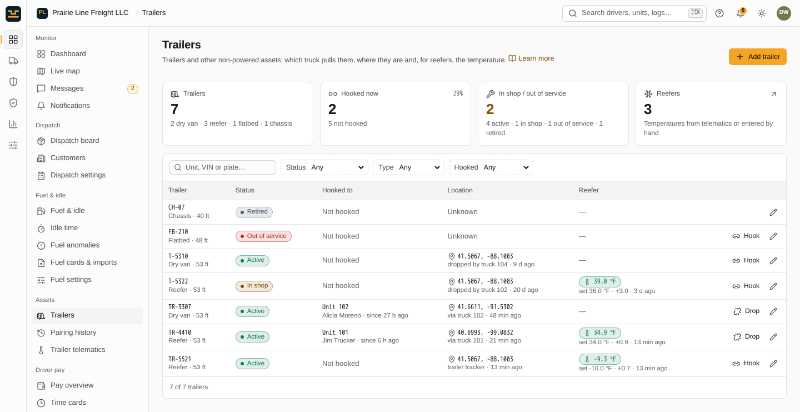Click the In shop status badge
Screen dimensions: 800x412
tap(254, 286)
